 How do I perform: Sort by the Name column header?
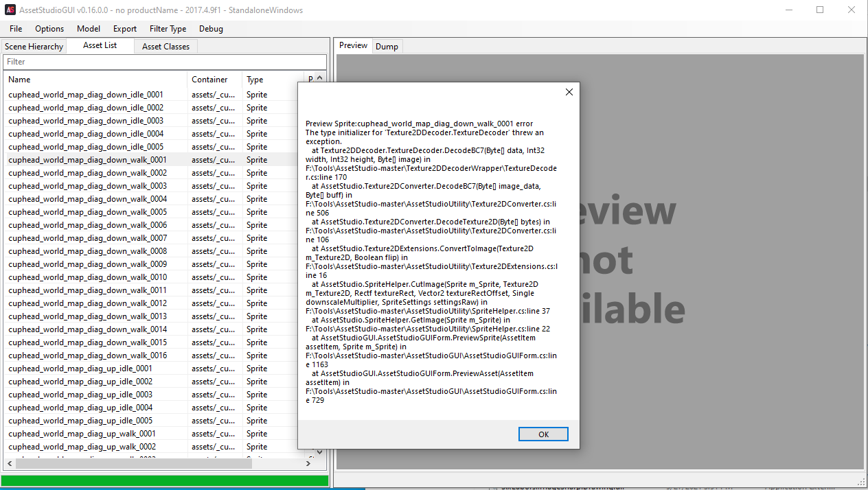tap(95, 80)
